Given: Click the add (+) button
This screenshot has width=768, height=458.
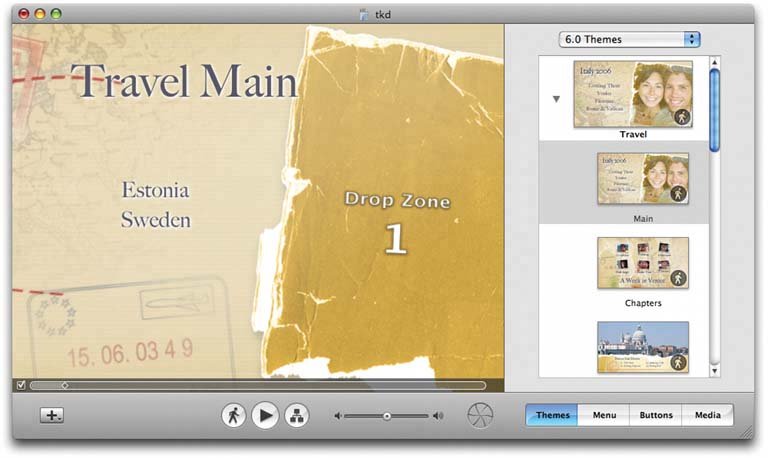Looking at the screenshot, I should tap(52, 416).
